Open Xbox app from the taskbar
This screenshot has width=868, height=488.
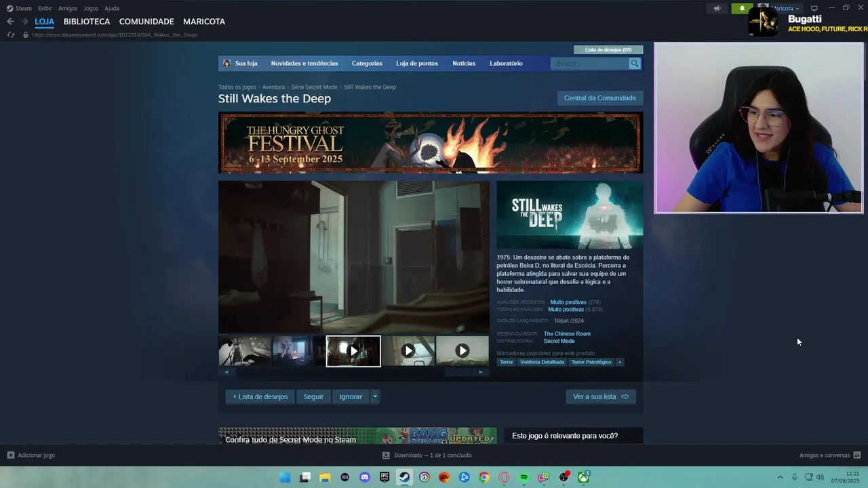click(x=583, y=477)
